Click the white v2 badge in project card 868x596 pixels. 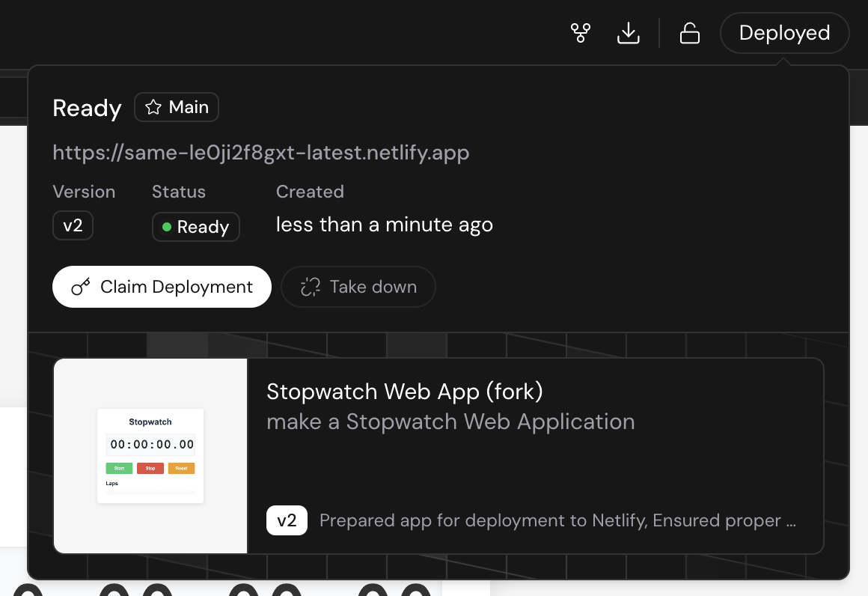[287, 520]
